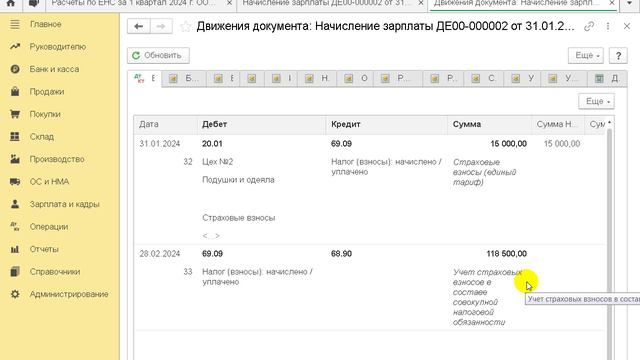Open the Продажи section
Viewport: 640px width, 360px height.
[x=47, y=92]
